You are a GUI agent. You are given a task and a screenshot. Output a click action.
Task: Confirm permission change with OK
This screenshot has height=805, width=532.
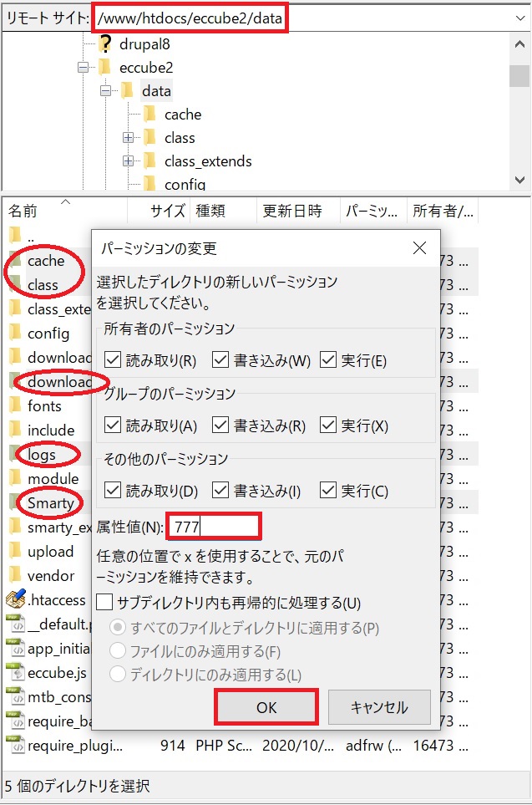tap(266, 707)
